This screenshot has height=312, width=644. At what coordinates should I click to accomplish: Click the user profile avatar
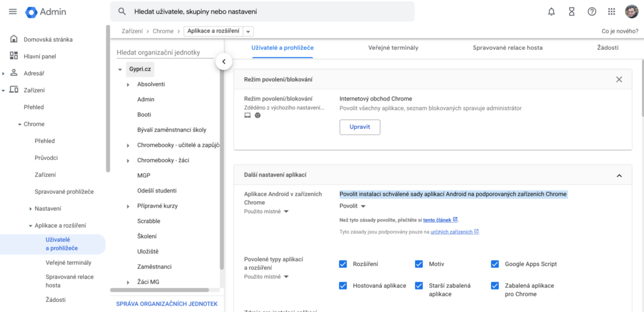pyautogui.click(x=632, y=12)
